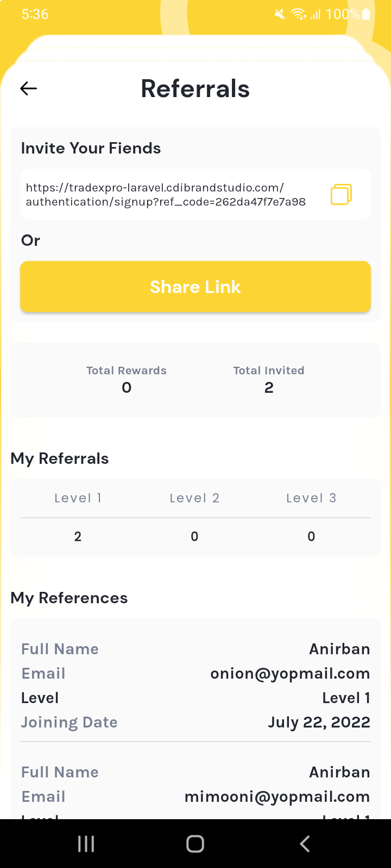Select the Level 3 column header
This screenshot has width=391, height=868.
[x=311, y=498]
